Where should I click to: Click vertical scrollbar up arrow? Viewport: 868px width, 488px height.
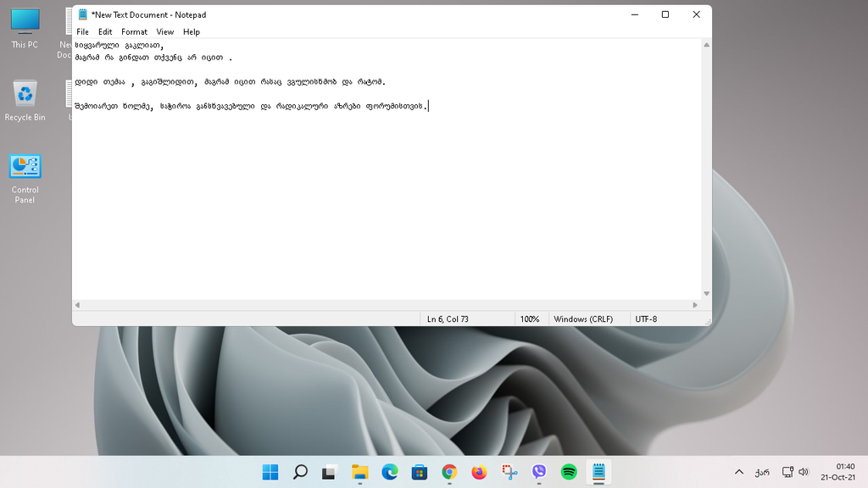click(706, 45)
